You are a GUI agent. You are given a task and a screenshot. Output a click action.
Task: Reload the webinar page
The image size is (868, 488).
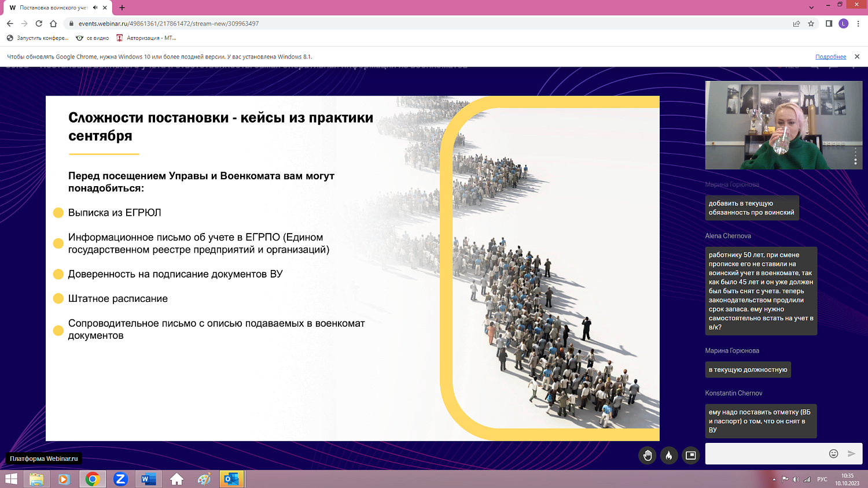point(38,25)
